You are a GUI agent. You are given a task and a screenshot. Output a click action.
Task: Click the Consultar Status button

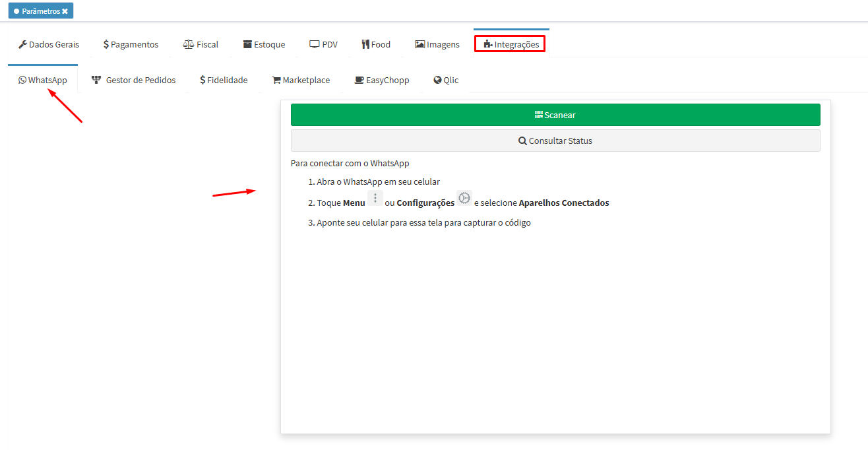555,141
